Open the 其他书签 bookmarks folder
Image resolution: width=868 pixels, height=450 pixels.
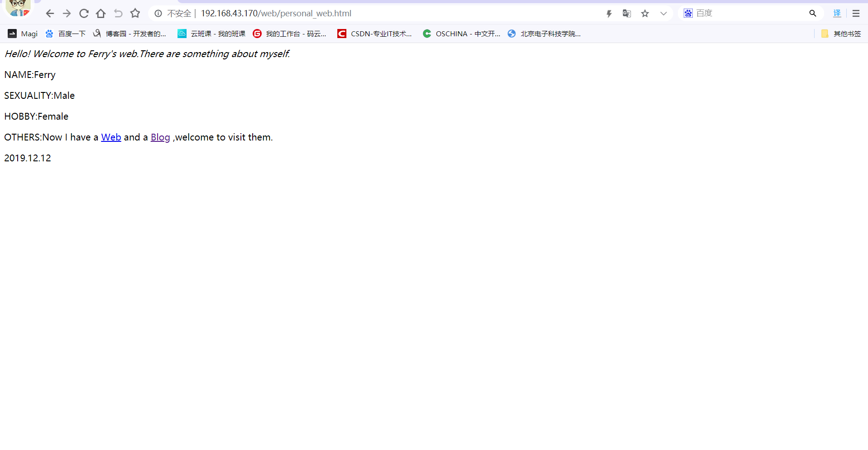(841, 34)
